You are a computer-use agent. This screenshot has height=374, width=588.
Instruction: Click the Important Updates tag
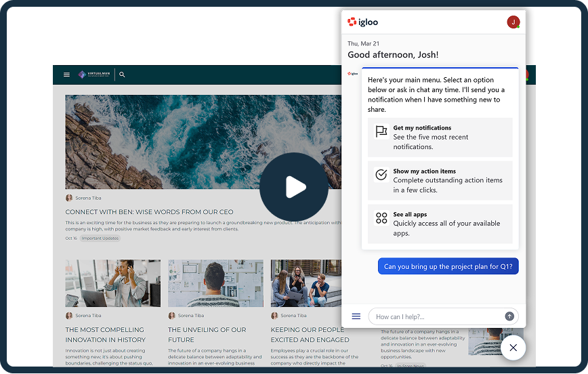pos(100,238)
